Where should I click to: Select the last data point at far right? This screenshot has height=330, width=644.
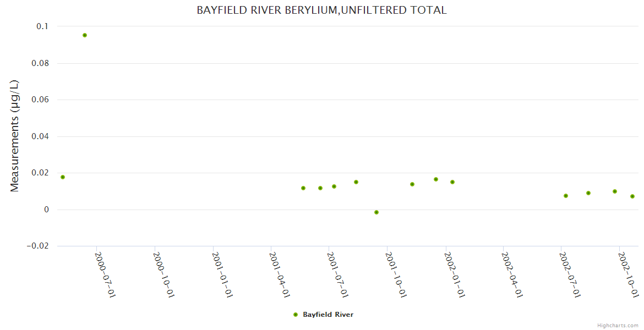(632, 196)
